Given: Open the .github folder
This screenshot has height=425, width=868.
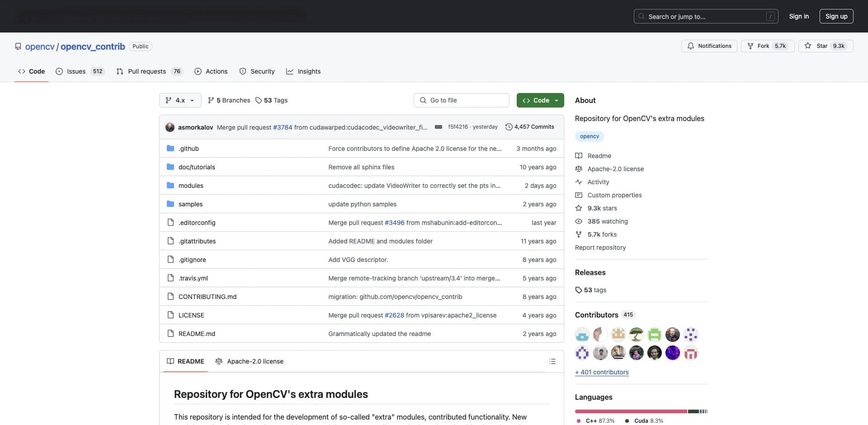Looking at the screenshot, I should (x=189, y=149).
